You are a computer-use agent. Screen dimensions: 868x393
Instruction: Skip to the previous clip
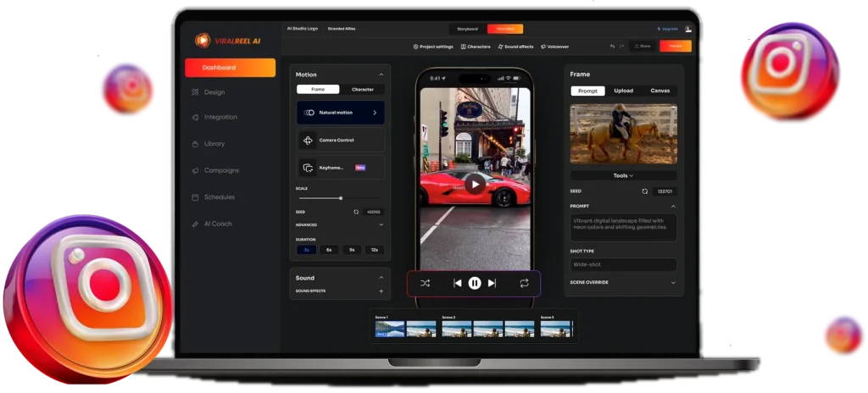tap(457, 284)
